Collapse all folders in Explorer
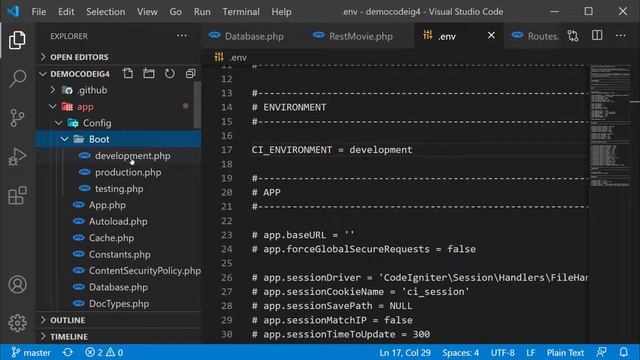 coord(190,73)
